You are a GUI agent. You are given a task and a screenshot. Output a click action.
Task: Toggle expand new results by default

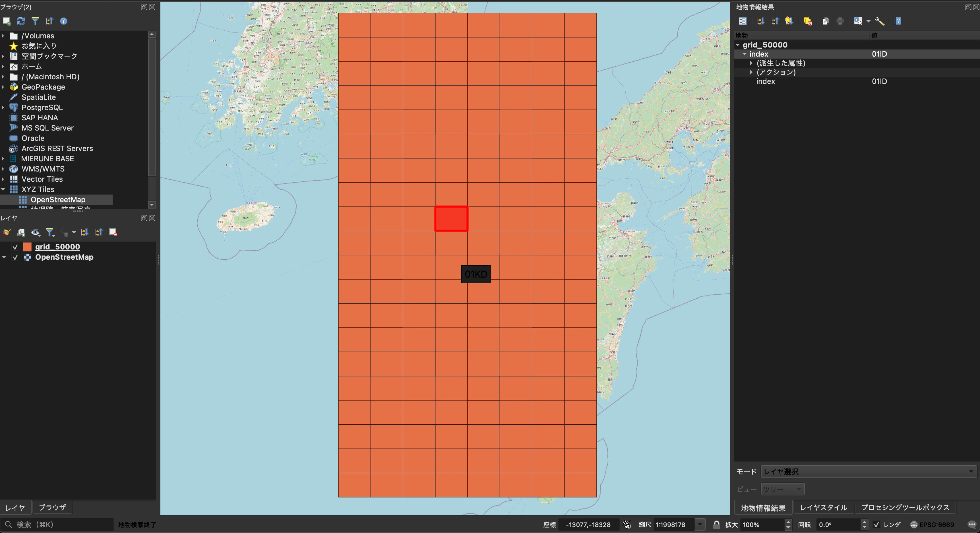(x=789, y=21)
